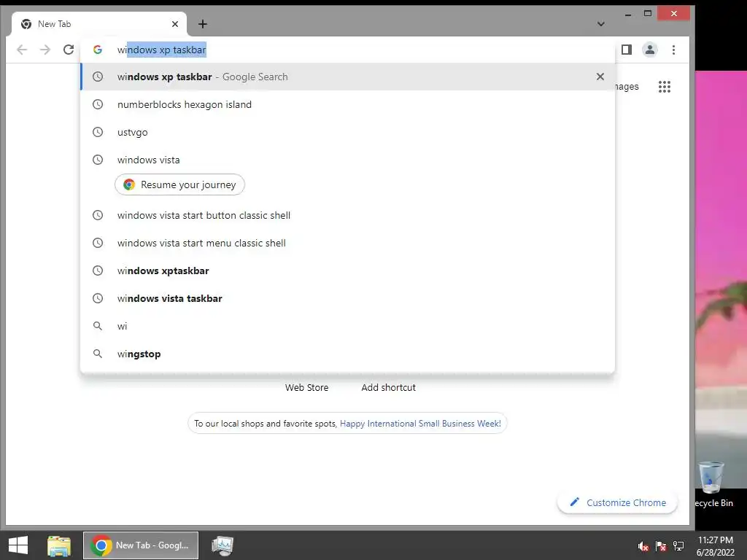This screenshot has height=560, width=747.
Task: Open the clock showing 11:27 PM
Action: coord(716,546)
